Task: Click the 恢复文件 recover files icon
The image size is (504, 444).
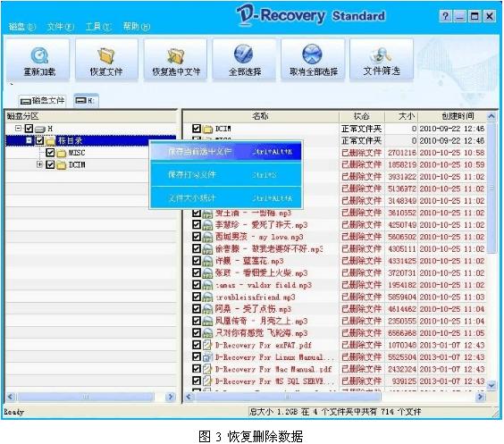Action: (106, 55)
